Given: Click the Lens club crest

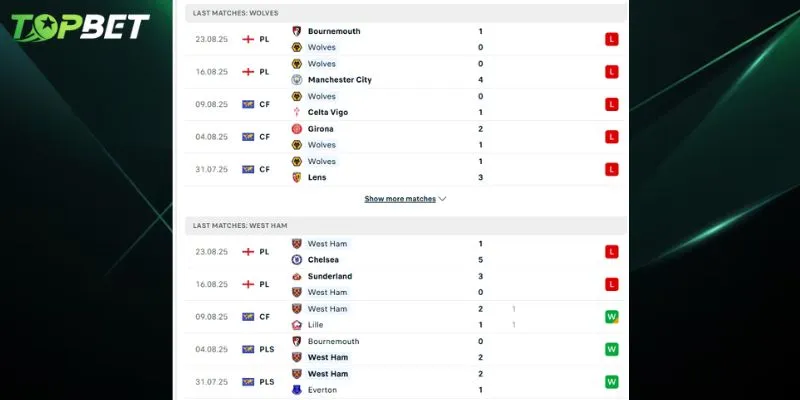Looking at the screenshot, I should 297,177.
